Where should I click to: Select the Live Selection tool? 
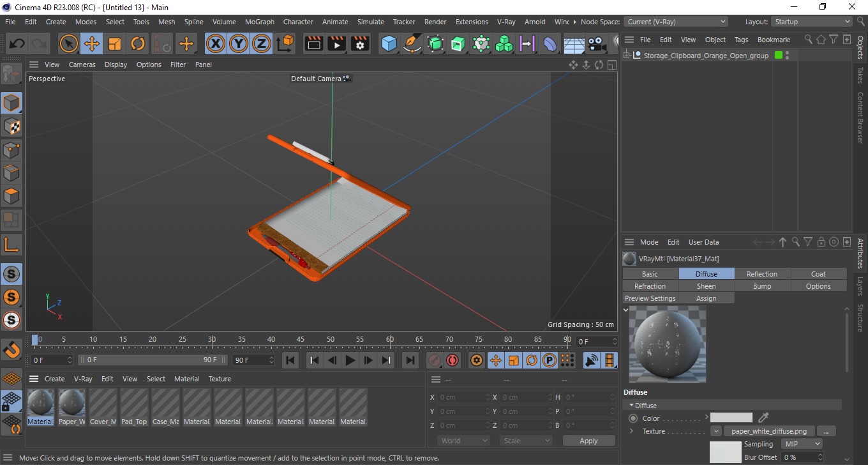coord(69,44)
